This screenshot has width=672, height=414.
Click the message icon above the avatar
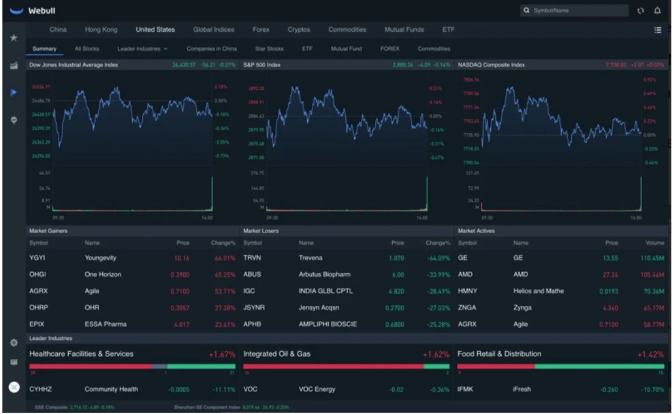pos(14,362)
